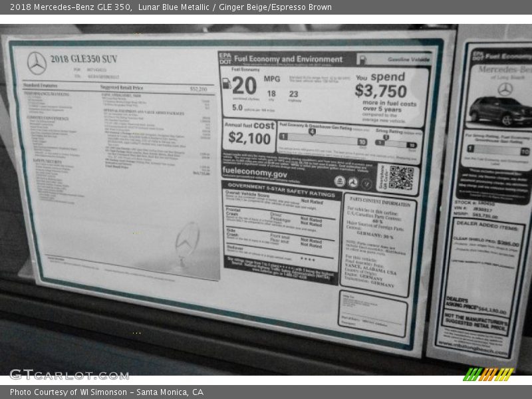The width and height of the screenshot is (532, 399).
Task: Click the 'STOCK #' line on dealer sticker
Action: [475, 203]
